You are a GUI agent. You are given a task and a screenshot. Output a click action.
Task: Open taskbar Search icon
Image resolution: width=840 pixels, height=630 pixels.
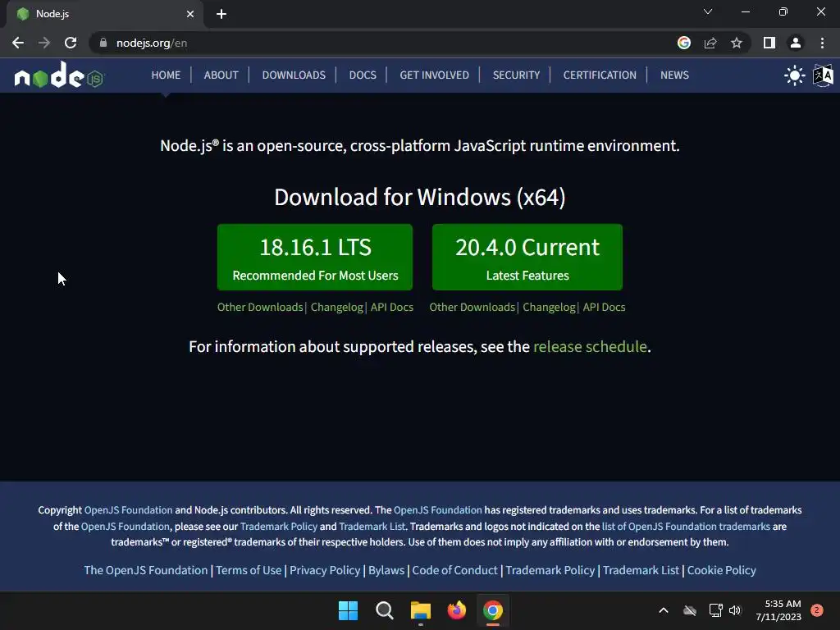coord(384,610)
